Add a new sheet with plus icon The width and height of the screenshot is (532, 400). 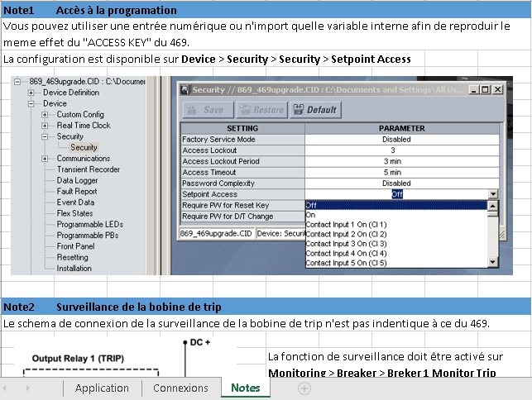tap(304, 388)
